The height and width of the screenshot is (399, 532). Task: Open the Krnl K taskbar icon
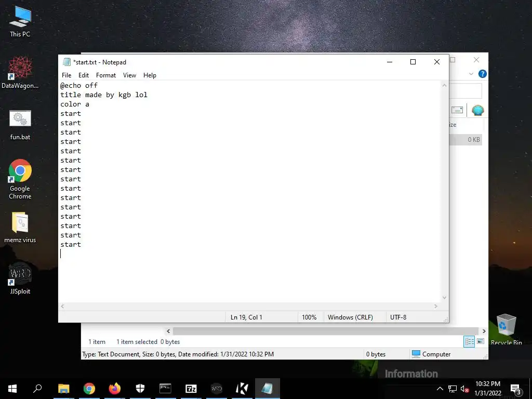click(x=242, y=389)
